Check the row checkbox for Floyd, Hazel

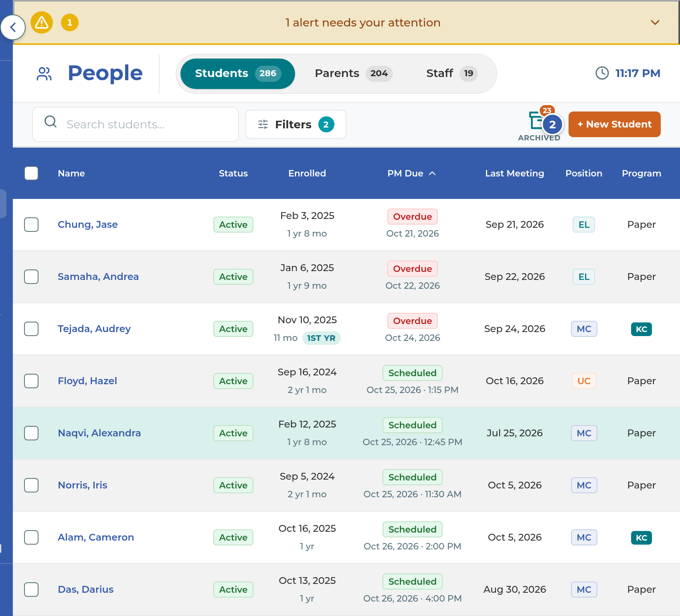(31, 381)
